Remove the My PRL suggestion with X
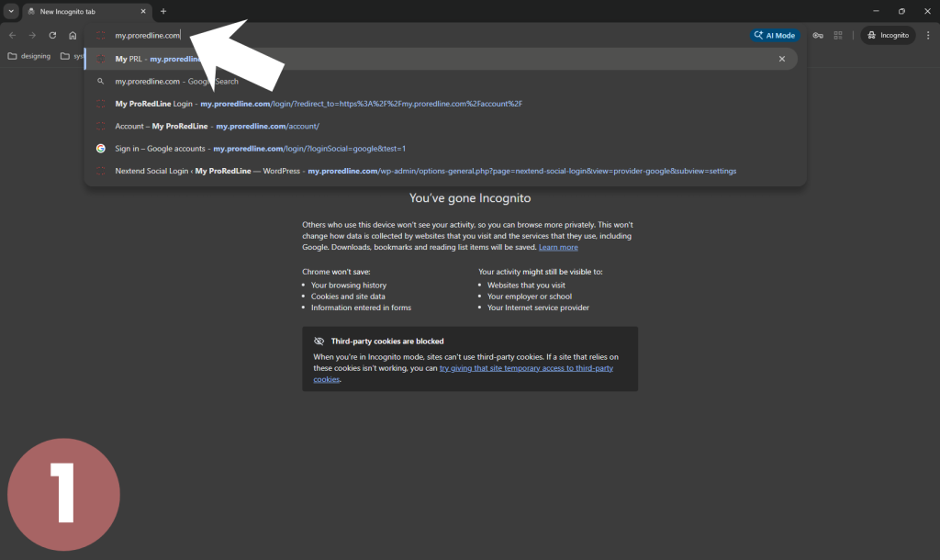The width and height of the screenshot is (940, 560). click(x=782, y=59)
